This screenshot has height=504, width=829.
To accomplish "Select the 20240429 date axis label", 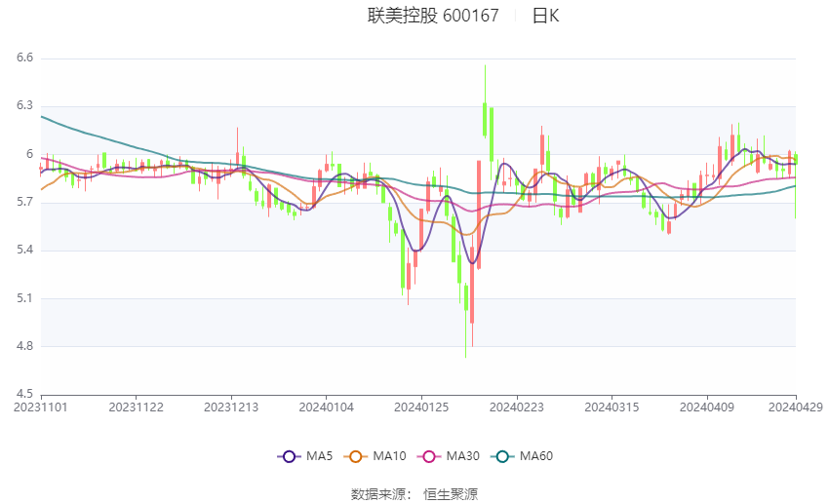I will [795, 407].
